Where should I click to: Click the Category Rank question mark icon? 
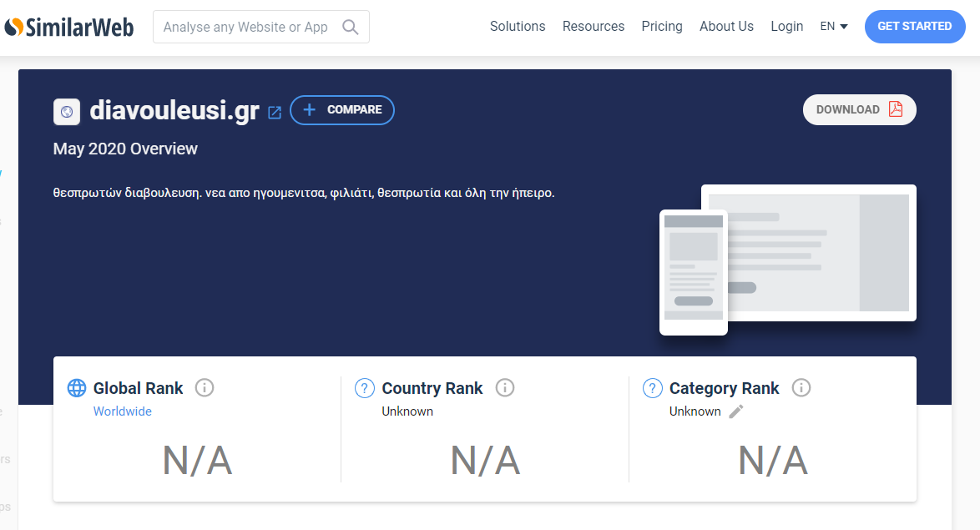(653, 388)
